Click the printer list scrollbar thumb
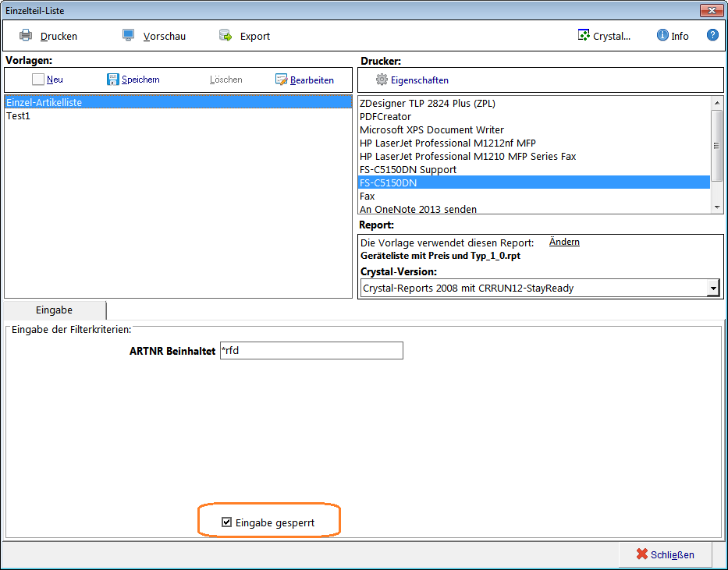This screenshot has height=570, width=728. (x=717, y=145)
